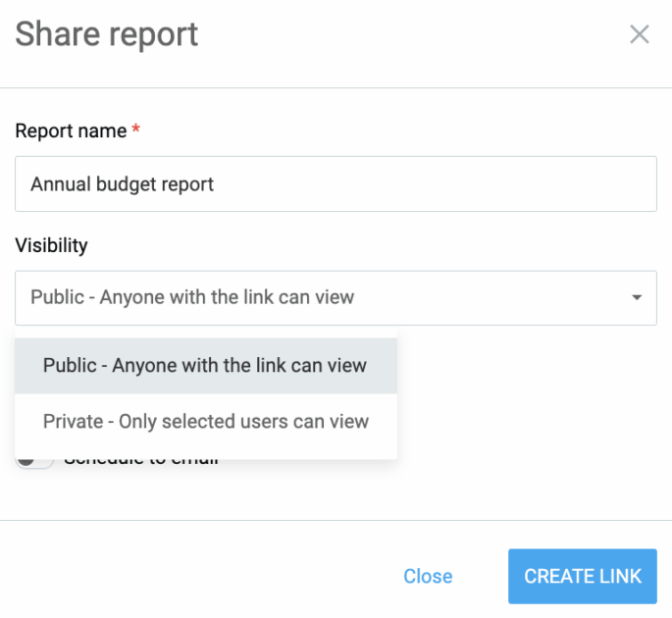
Task: Choose Public - Anyone with the link option
Action: (206, 366)
